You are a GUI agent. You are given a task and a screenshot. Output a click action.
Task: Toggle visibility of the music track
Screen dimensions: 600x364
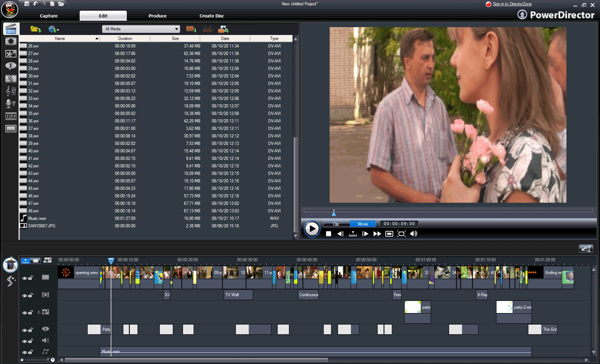tap(24, 353)
